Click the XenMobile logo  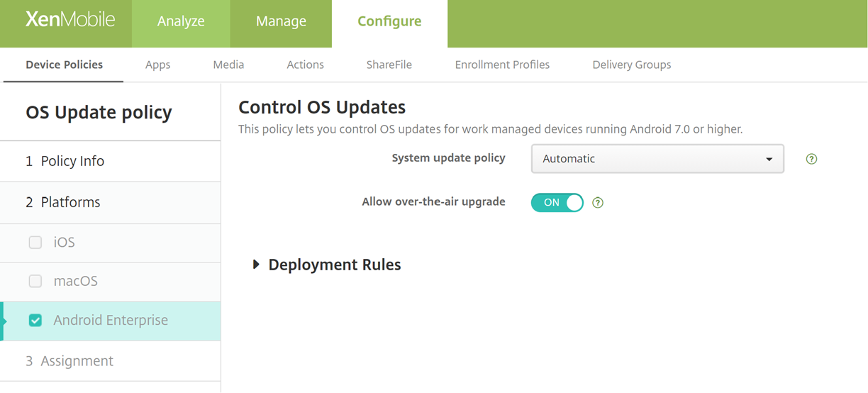click(x=69, y=20)
